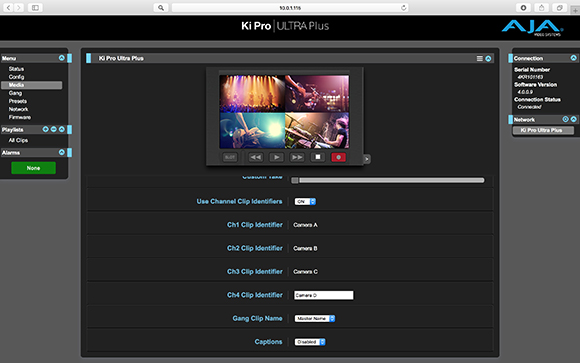Click the Serial Number label
580x363 pixels.
click(532, 70)
